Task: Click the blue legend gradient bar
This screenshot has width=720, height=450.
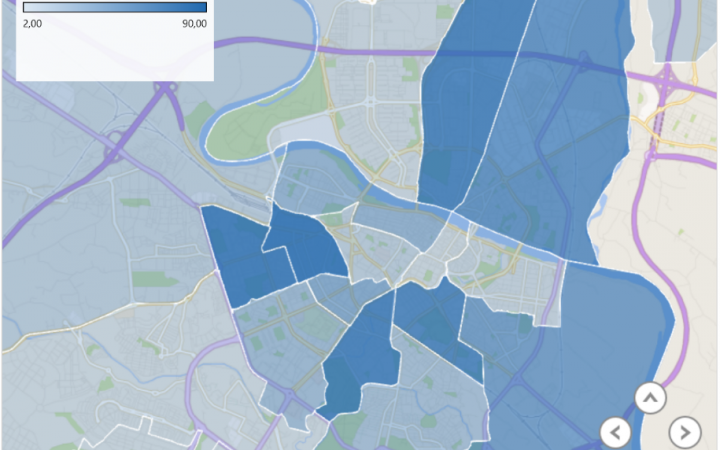Action: [115, 7]
